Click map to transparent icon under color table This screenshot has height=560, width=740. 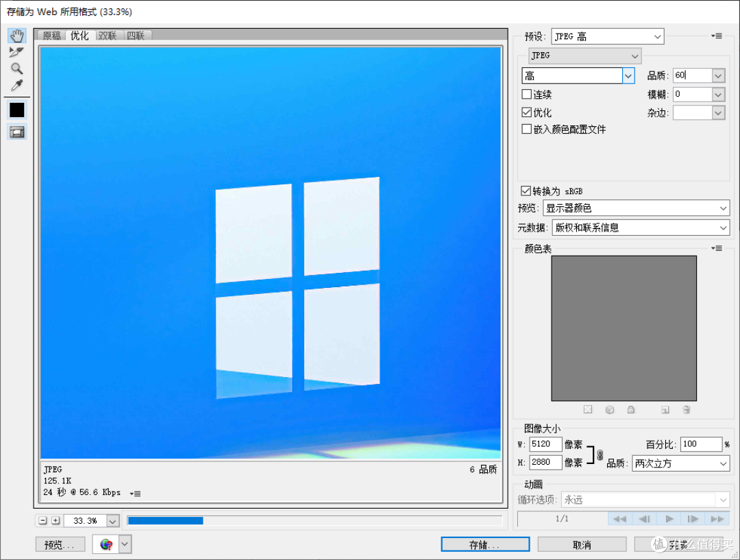click(588, 409)
